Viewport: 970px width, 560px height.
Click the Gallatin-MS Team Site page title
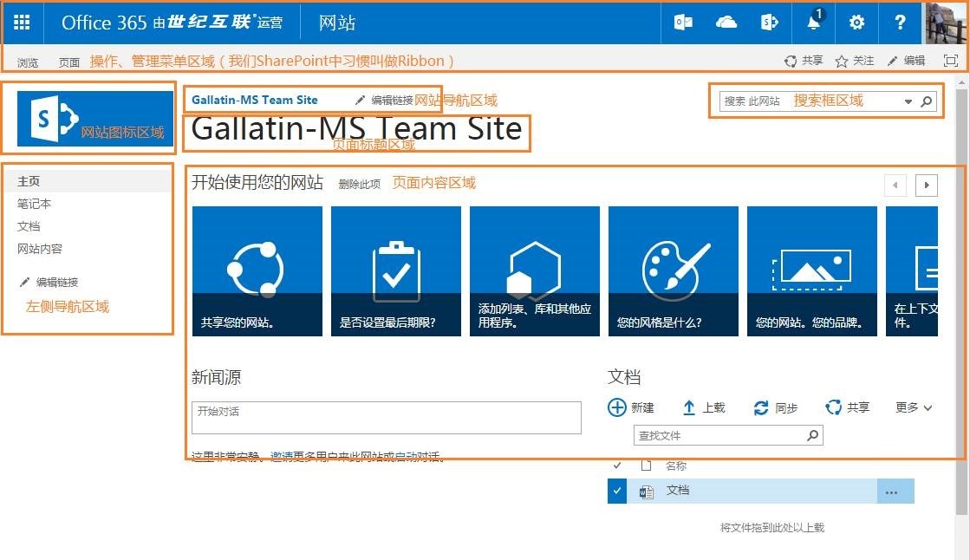pyautogui.click(x=356, y=128)
